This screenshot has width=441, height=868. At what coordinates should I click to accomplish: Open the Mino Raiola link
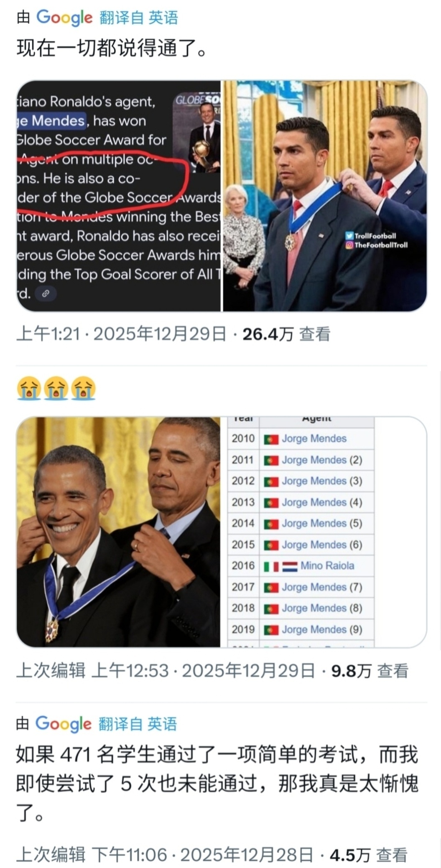pyautogui.click(x=327, y=566)
